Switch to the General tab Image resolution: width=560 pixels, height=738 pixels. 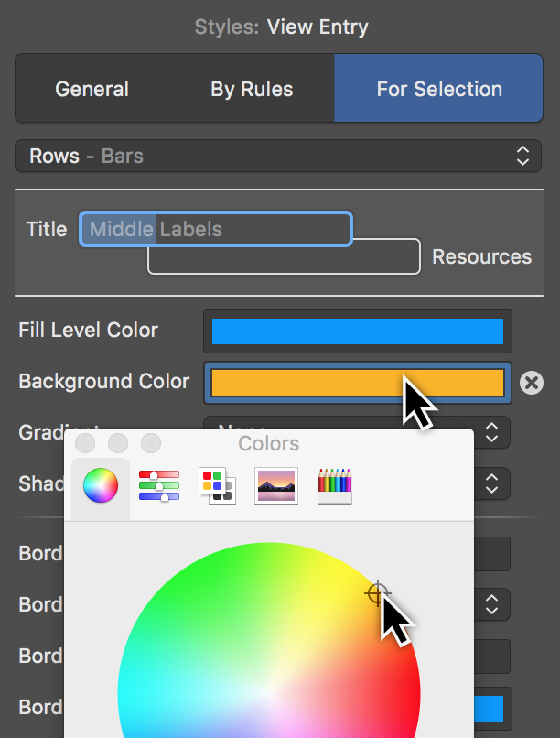coord(92,89)
